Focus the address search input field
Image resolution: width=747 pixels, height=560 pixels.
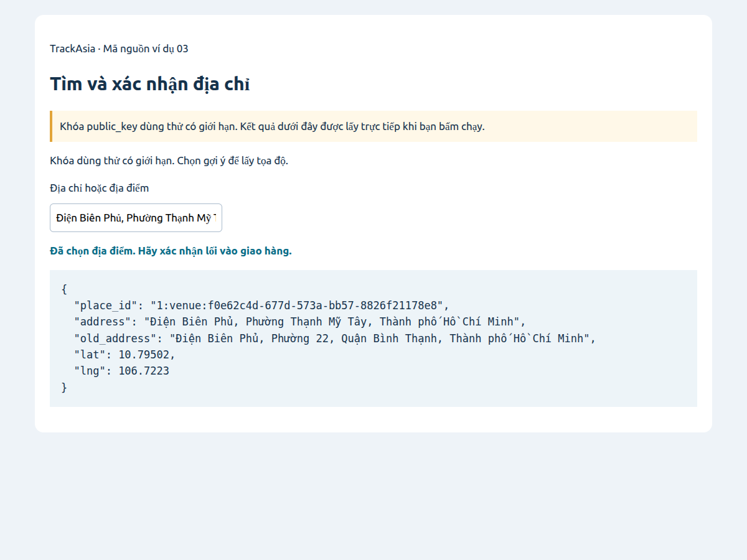pyautogui.click(x=136, y=218)
